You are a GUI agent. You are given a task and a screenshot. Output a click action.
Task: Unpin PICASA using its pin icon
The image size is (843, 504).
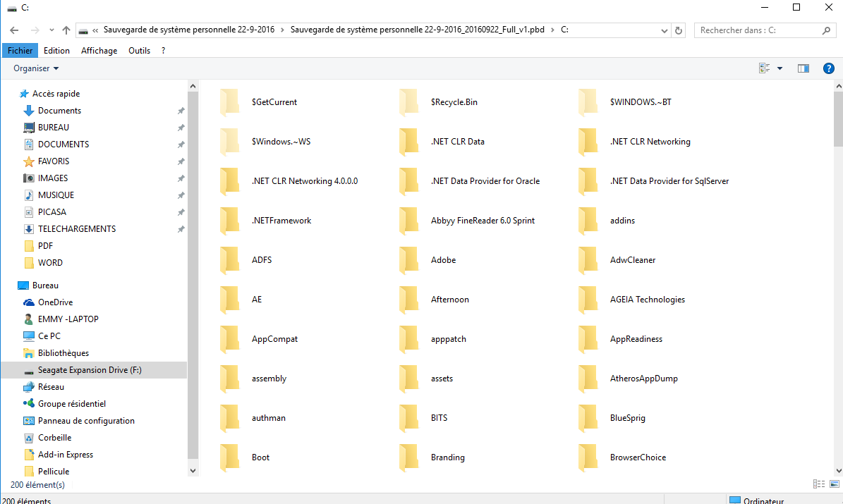coord(181,212)
